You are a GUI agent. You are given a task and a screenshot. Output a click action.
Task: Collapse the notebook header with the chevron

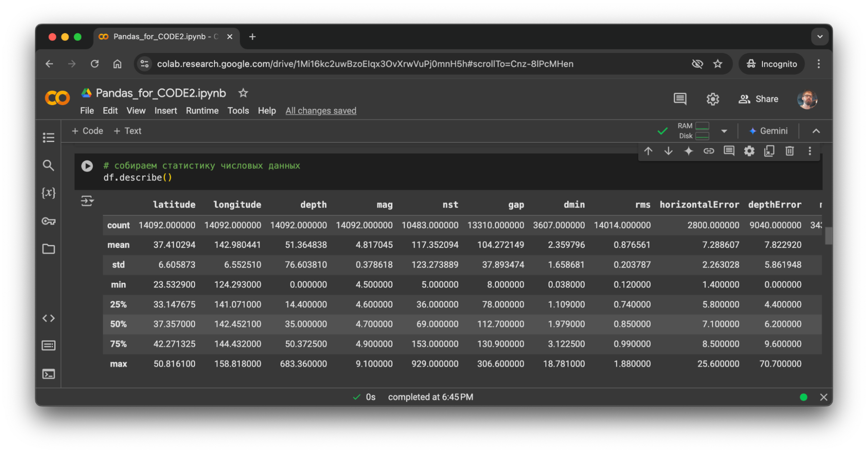pos(817,131)
